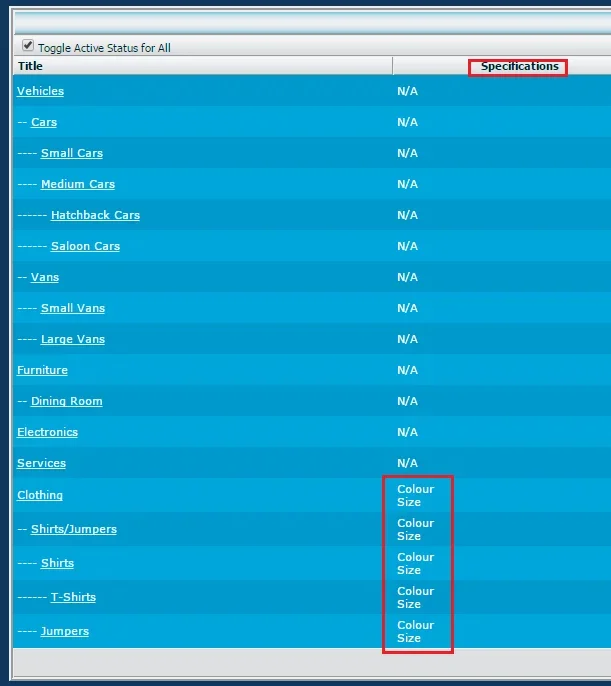Select the N/A cell in Dining Room row
The width and height of the screenshot is (611, 686).
(x=407, y=401)
